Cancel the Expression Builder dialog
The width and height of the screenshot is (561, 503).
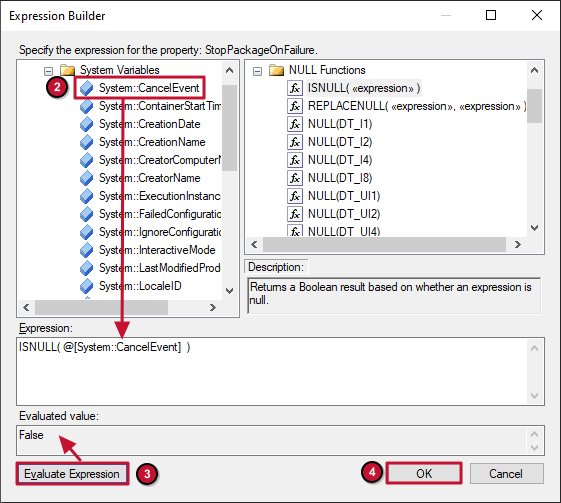point(506,474)
